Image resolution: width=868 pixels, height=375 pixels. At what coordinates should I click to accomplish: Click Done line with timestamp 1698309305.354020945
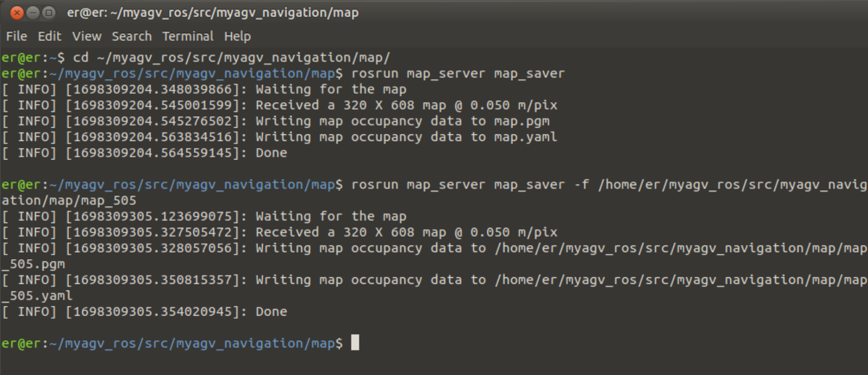[144, 312]
